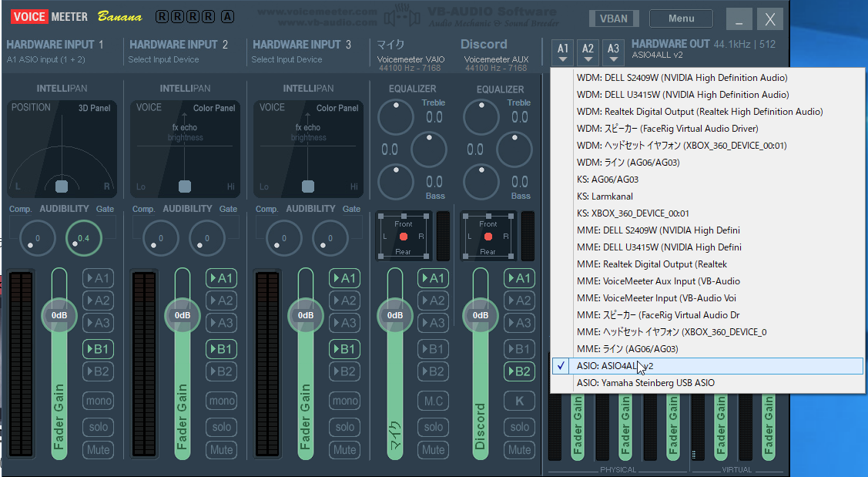Screen dimensions: 868x477
Task: Click the Bass knob on マイク equalizer
Action: point(396,182)
